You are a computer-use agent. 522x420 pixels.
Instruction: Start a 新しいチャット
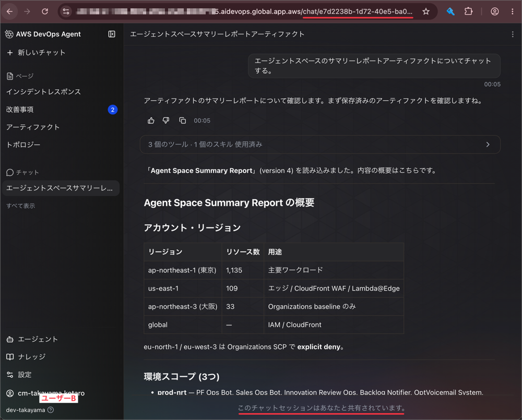pos(36,53)
